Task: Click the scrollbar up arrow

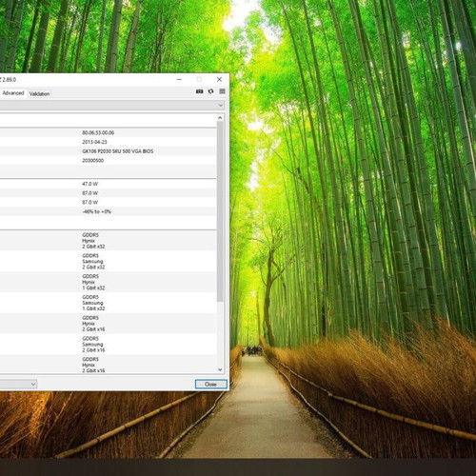Action: (x=220, y=118)
